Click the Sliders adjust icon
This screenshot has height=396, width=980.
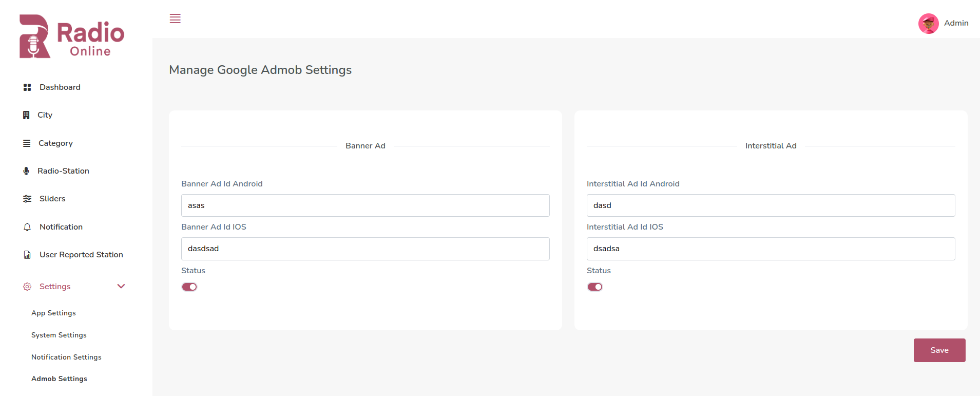click(27, 199)
